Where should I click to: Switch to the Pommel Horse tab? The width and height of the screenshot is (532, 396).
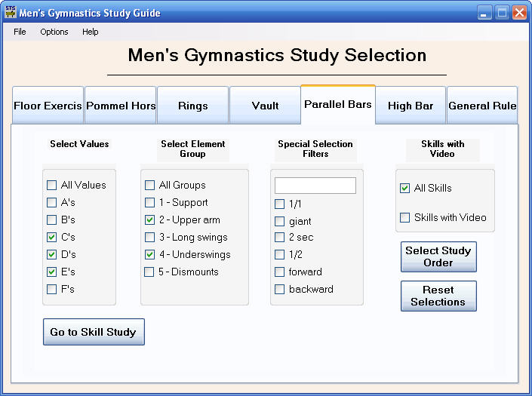121,106
